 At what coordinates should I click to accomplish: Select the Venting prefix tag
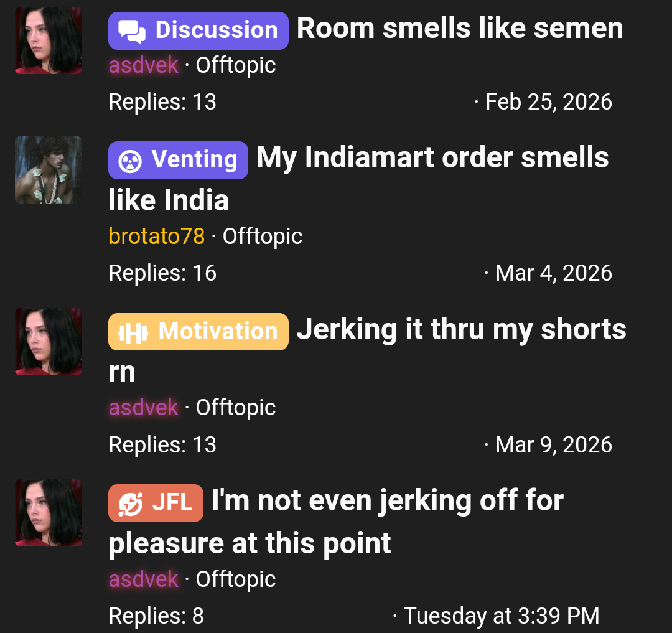[x=179, y=161]
